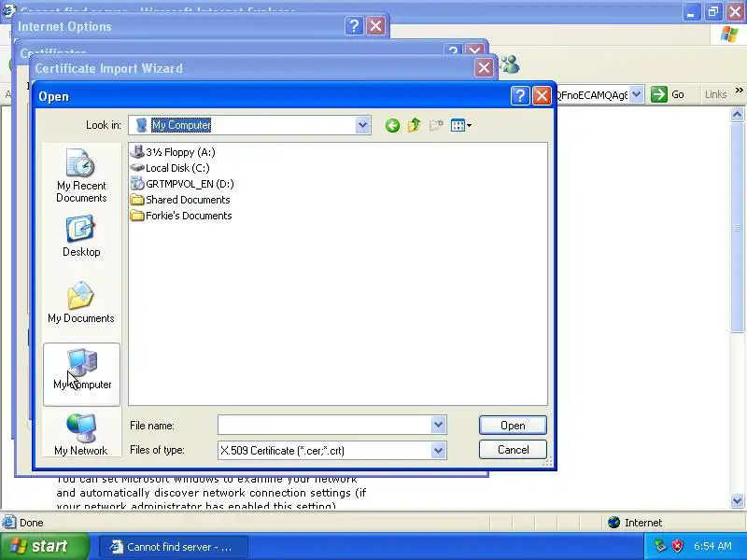Select the 3½ Floppy (A:) drive
This screenshot has height=560, width=747.
[x=173, y=152]
